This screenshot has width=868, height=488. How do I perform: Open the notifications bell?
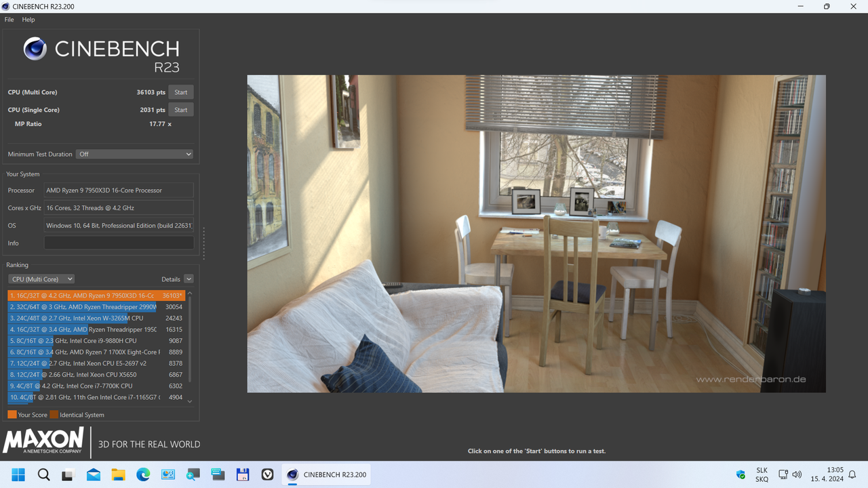pyautogui.click(x=853, y=474)
